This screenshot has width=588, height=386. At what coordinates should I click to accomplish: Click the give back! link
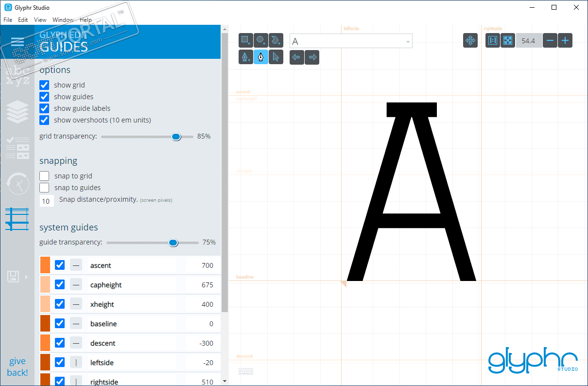point(17,367)
